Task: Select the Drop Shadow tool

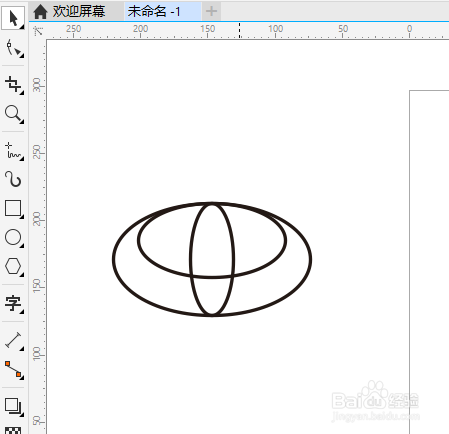Action: click(x=13, y=406)
